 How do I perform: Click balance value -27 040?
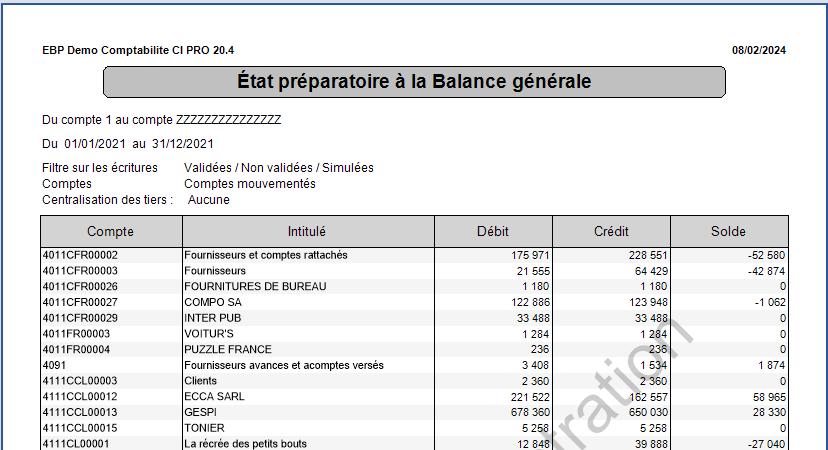point(766,444)
